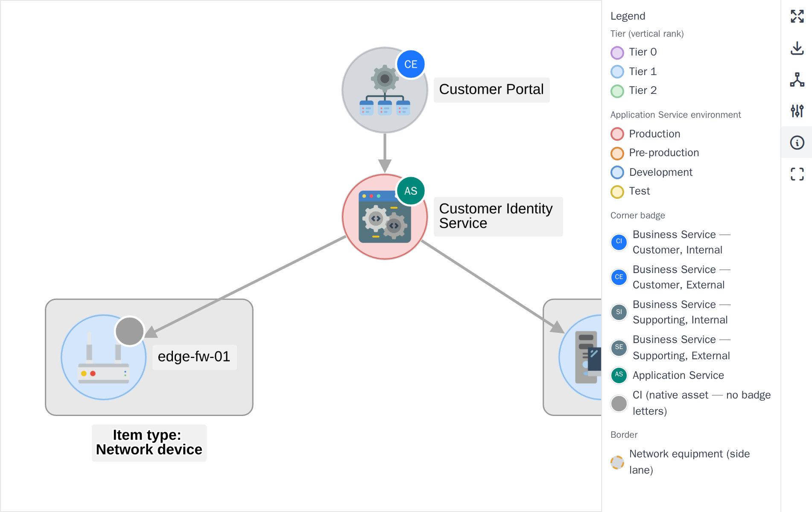Click the Application Service legend label

(678, 375)
